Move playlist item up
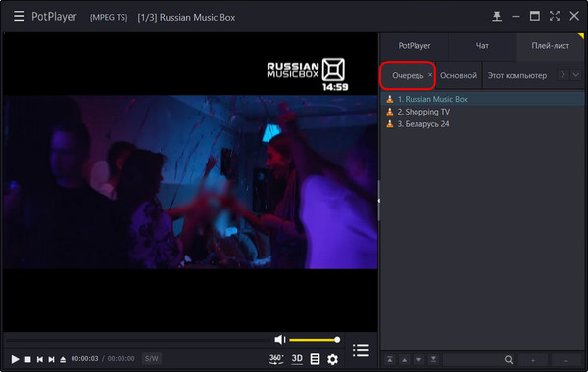 (404, 360)
